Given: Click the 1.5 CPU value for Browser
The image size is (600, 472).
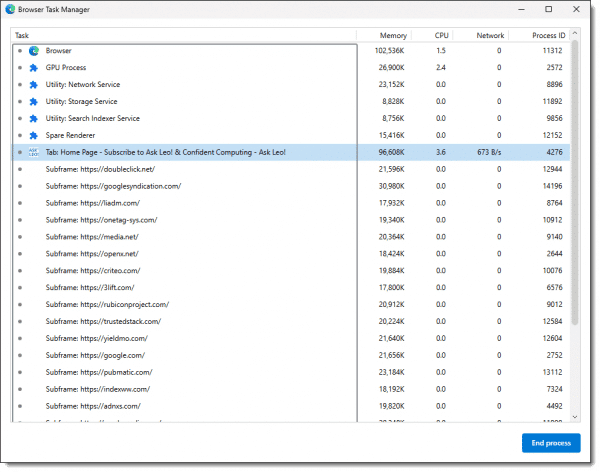Looking at the screenshot, I should tap(441, 51).
